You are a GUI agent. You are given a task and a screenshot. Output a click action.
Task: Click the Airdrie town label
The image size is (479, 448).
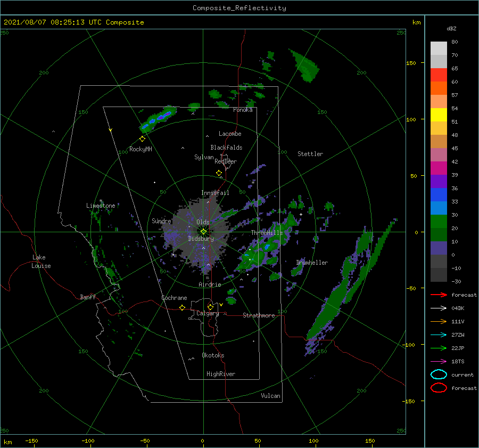click(210, 284)
